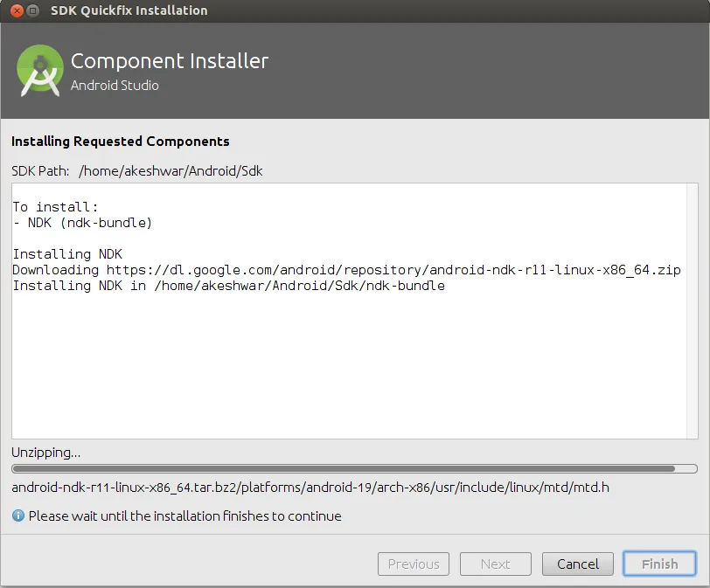
Task: Click the Finish button
Action: pyautogui.click(x=660, y=564)
